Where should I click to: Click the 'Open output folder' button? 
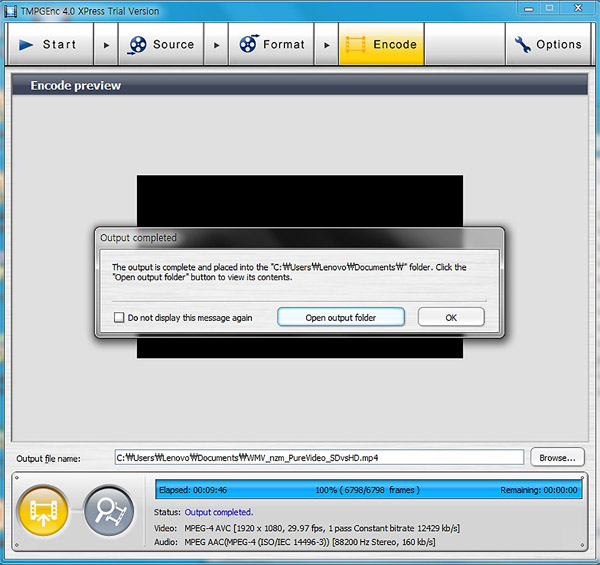coord(341,317)
